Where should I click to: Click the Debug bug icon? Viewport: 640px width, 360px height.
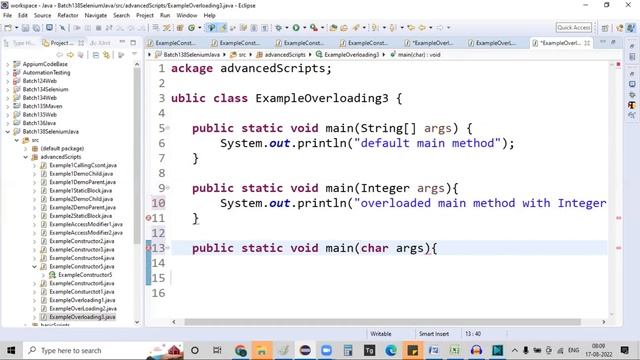click(279, 28)
